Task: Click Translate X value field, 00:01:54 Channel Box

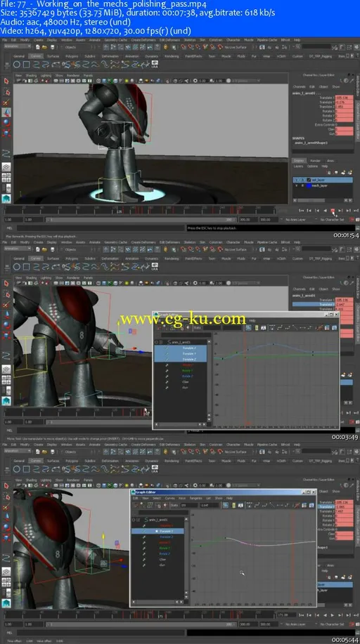Action: (x=345, y=98)
